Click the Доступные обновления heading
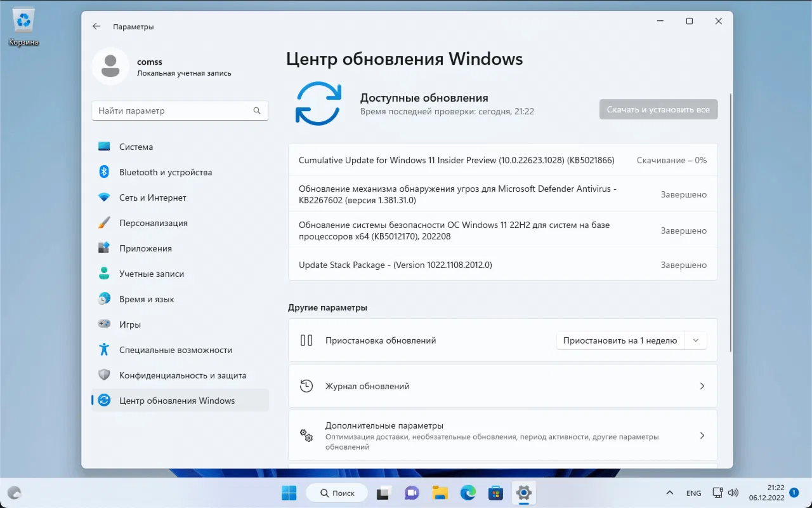 point(424,98)
